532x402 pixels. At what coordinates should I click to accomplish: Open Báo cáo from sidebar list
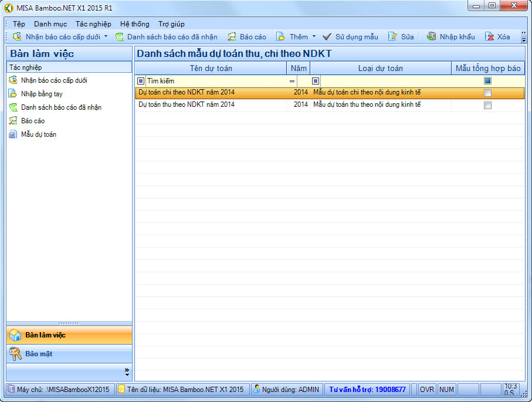33,120
